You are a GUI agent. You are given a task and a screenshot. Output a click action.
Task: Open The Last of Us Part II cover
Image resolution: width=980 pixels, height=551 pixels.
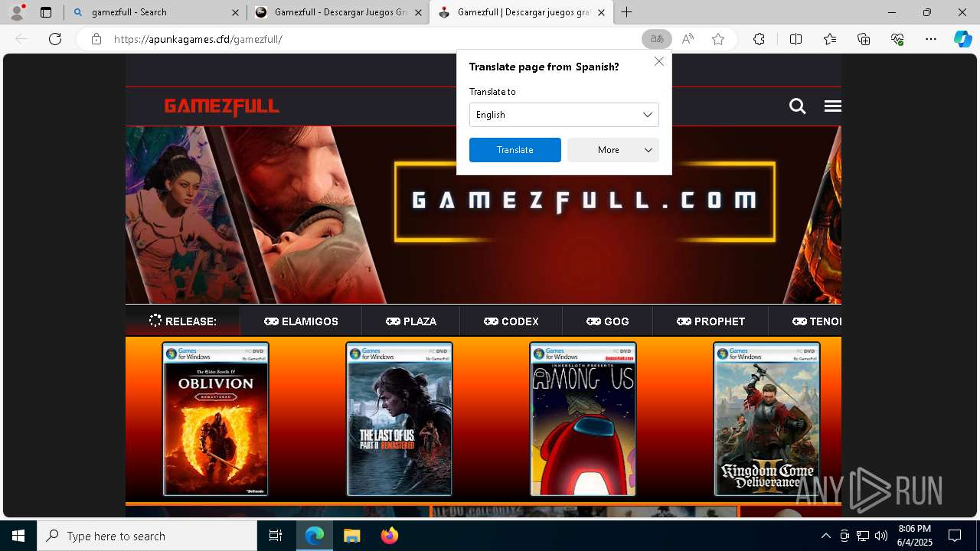tap(400, 419)
